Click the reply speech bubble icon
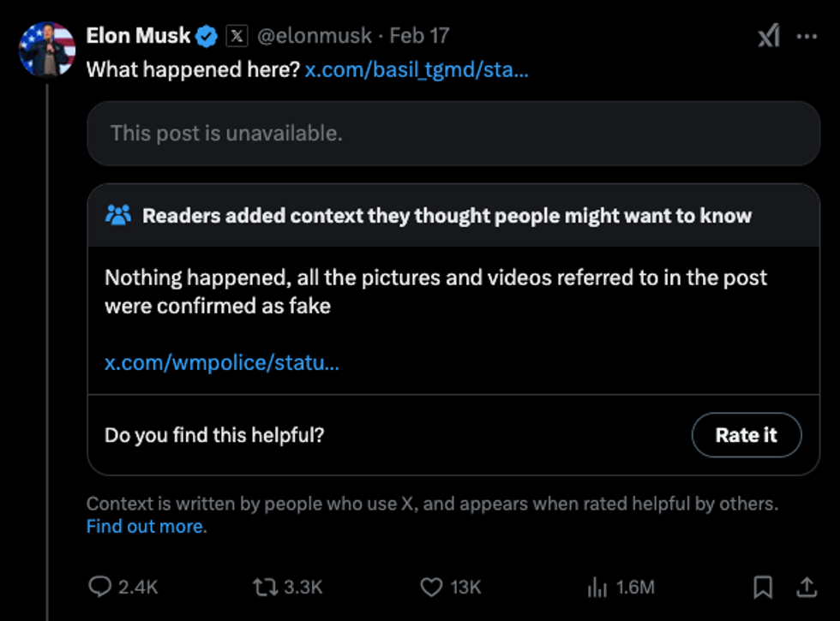This screenshot has height=621, width=840. [x=100, y=587]
